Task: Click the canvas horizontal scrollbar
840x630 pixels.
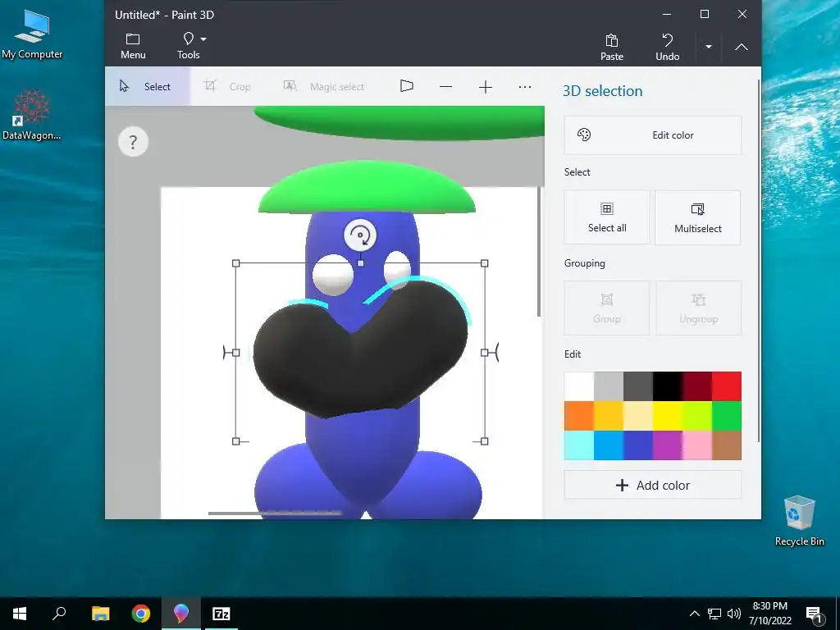Action: (x=275, y=514)
